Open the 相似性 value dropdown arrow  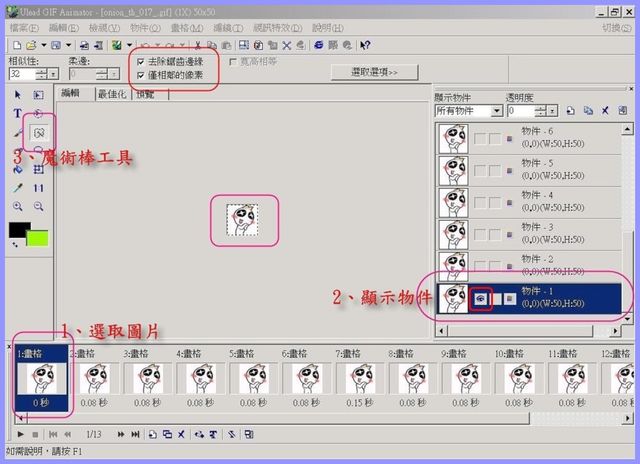point(53,74)
